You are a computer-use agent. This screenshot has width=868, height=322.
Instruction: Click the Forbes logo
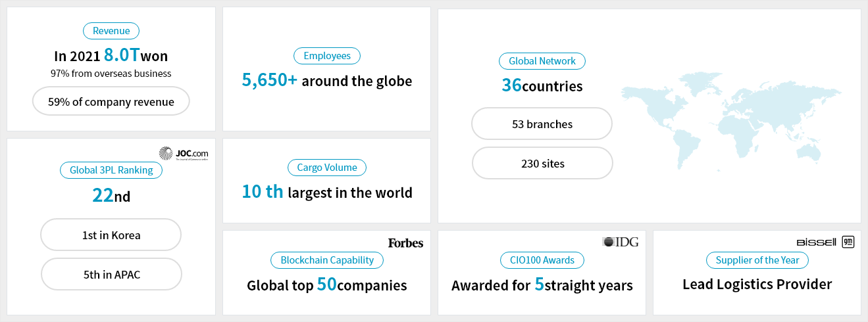tap(405, 243)
